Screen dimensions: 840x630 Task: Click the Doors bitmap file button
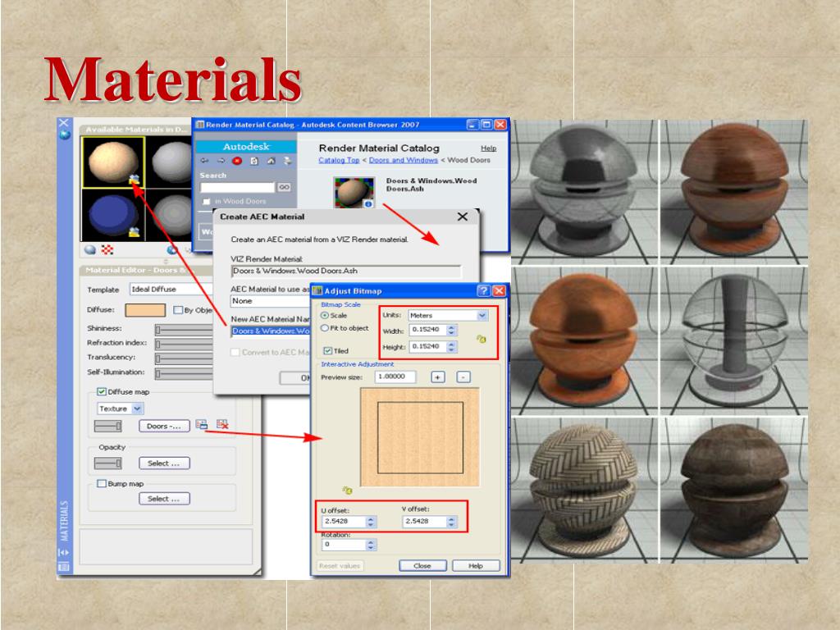pos(164,426)
